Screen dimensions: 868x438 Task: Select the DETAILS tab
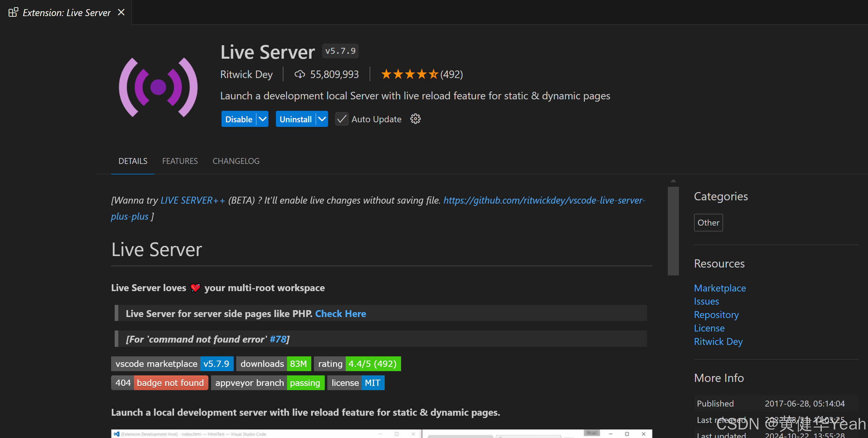tap(133, 161)
